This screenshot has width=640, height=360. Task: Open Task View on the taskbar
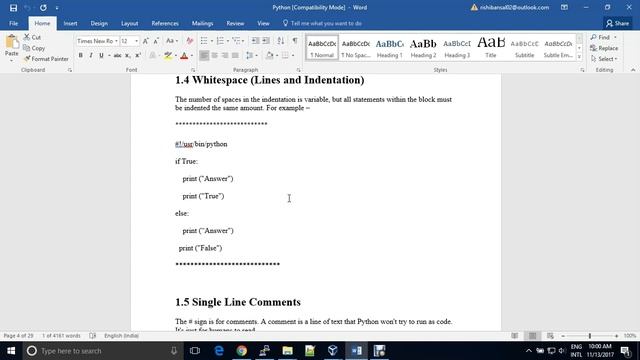pos(195,351)
